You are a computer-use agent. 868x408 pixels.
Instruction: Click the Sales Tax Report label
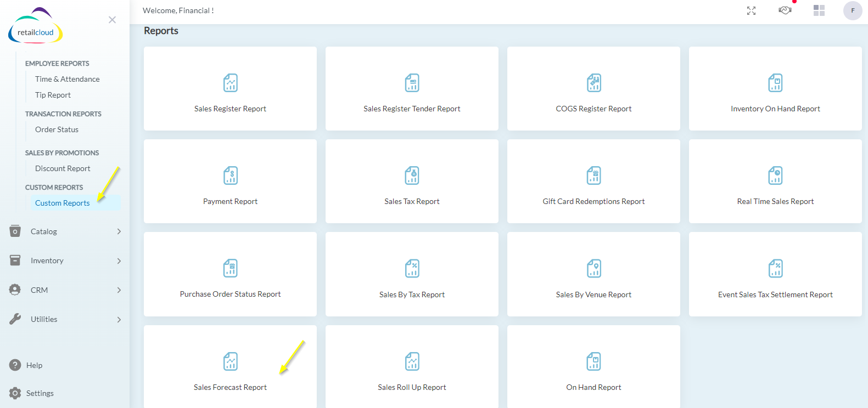pyautogui.click(x=412, y=201)
